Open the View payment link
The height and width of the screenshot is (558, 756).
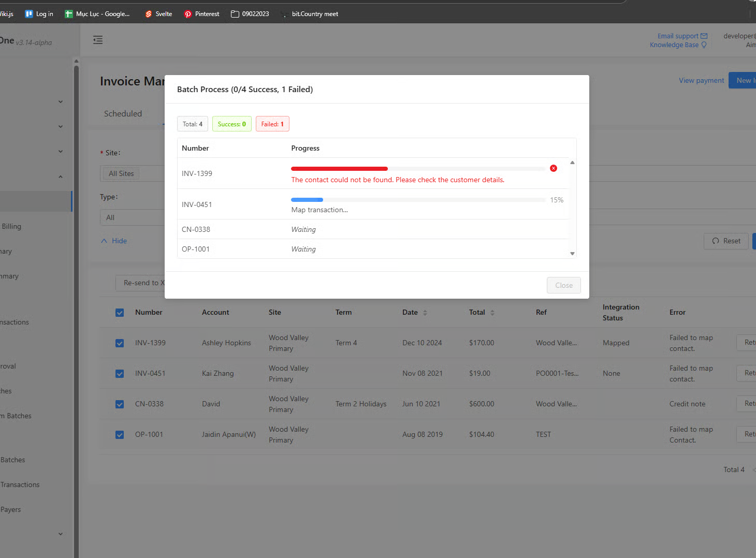click(x=701, y=80)
